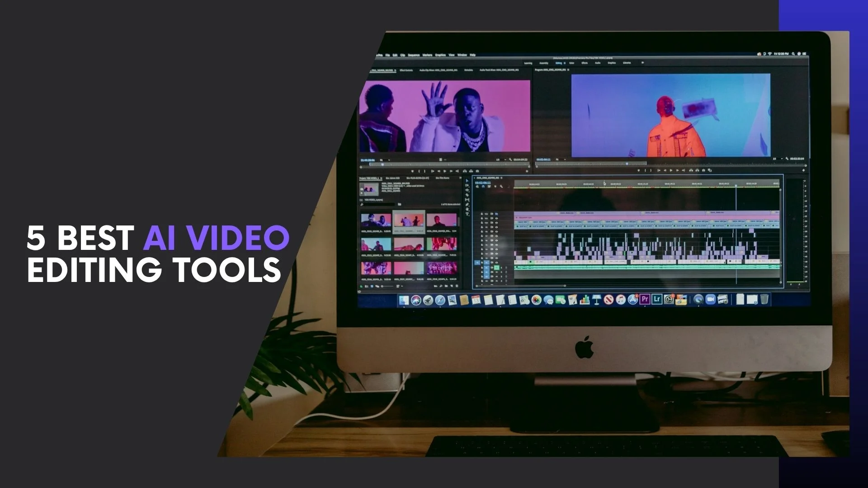This screenshot has height=488, width=868.
Task: Select the highlighted second clip thumbnail in Project panel
Action: pos(409,221)
